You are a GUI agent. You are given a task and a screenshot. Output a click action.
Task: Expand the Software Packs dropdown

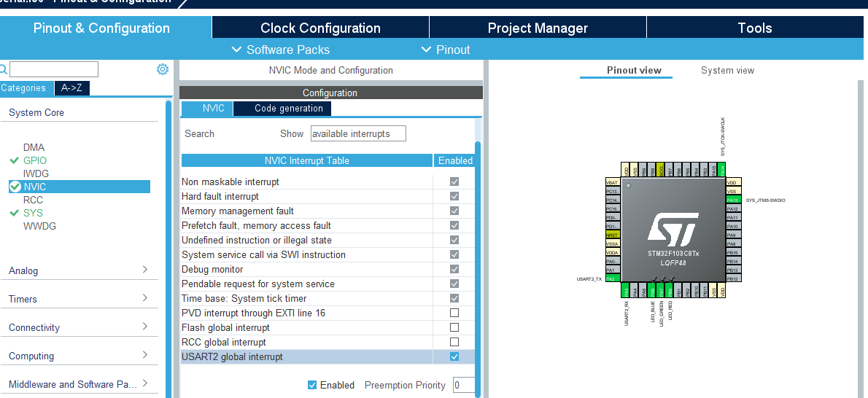(x=280, y=50)
